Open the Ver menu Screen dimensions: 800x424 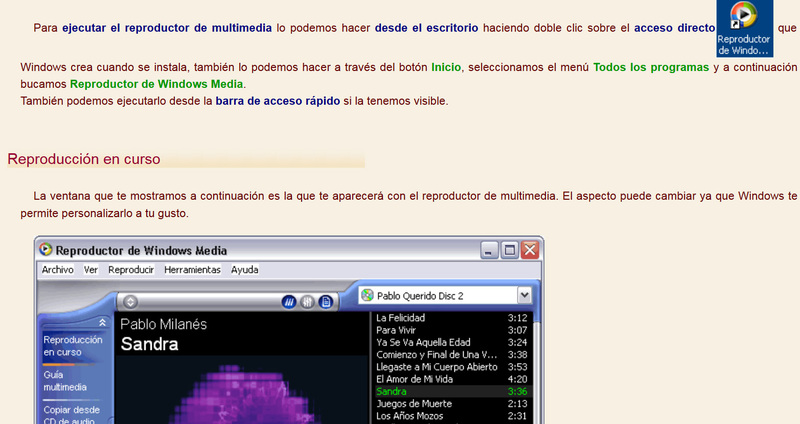91,269
